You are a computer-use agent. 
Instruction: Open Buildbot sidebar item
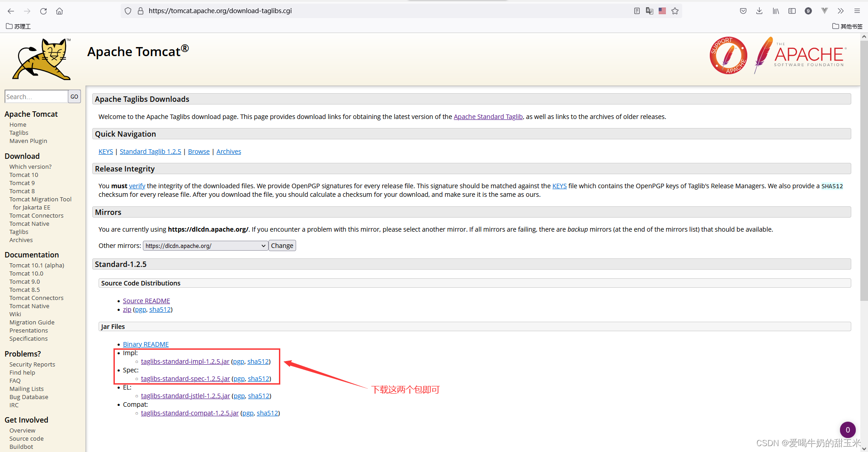tap(21, 447)
